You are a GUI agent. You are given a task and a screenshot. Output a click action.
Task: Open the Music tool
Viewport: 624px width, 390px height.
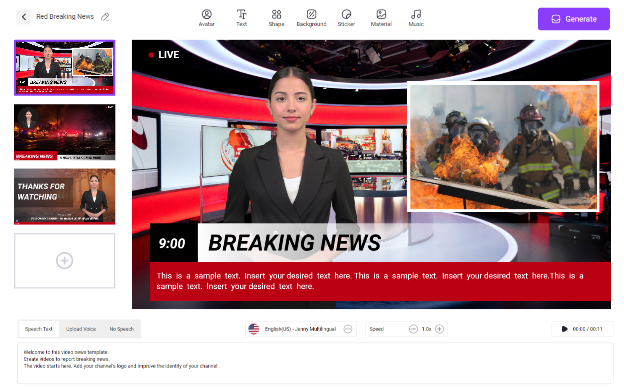click(x=416, y=18)
